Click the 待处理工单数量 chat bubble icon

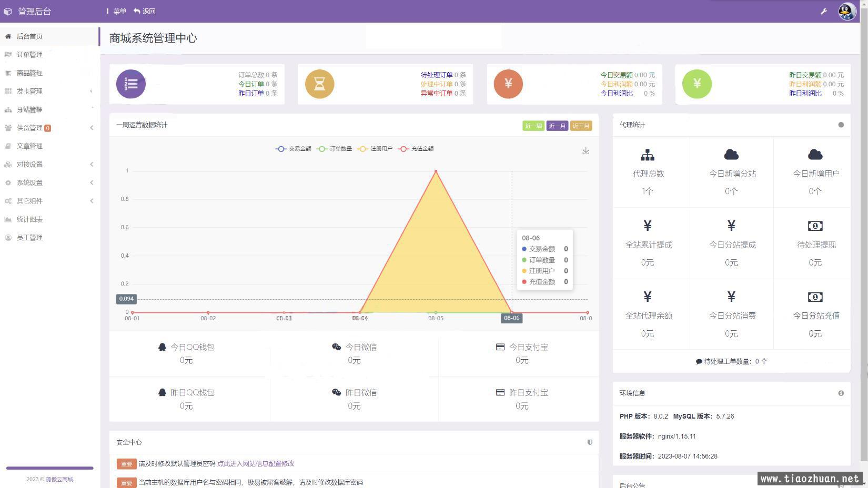pyautogui.click(x=699, y=361)
